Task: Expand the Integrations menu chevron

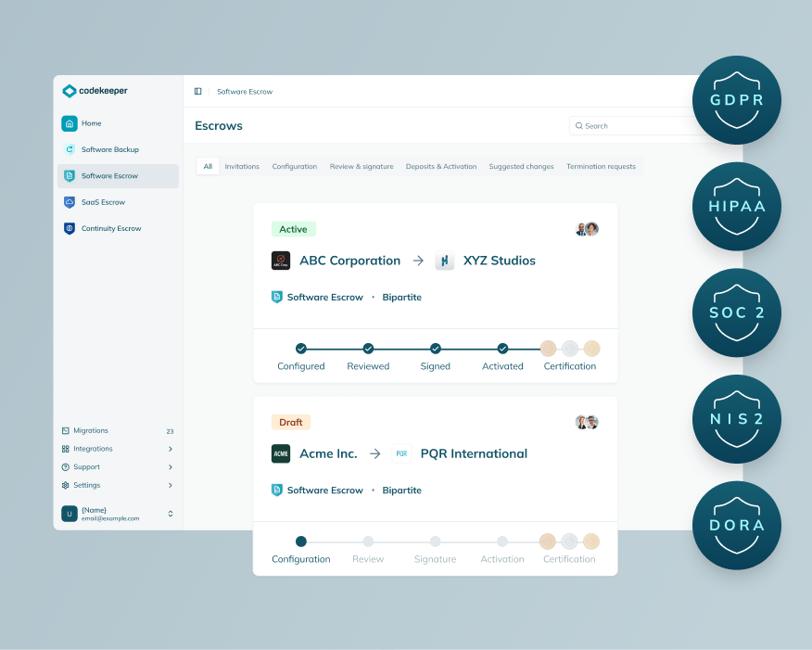Action: tap(171, 449)
